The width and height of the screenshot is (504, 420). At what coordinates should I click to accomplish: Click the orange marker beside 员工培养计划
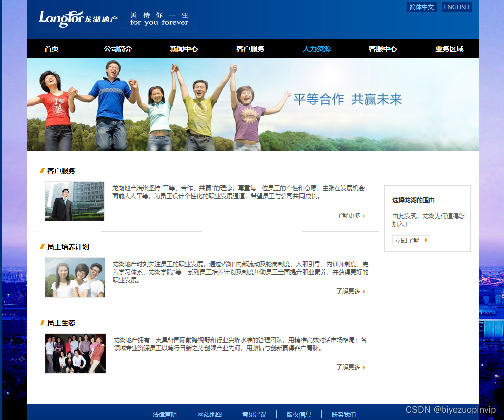(x=42, y=247)
